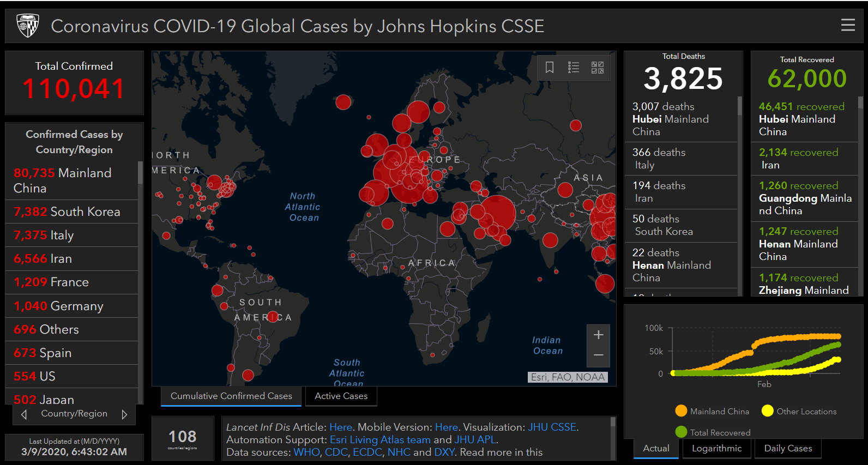Select the Logarithmic chart tab
Screen dimensions: 868x465
[717, 449]
